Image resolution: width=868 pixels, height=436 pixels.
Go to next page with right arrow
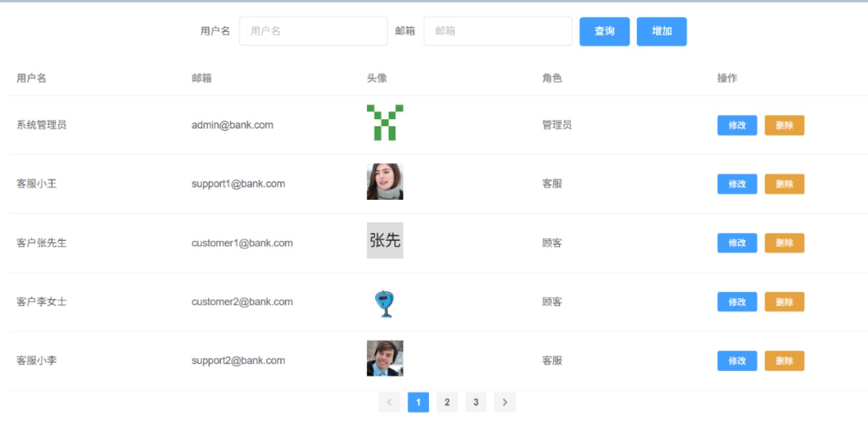pos(505,402)
